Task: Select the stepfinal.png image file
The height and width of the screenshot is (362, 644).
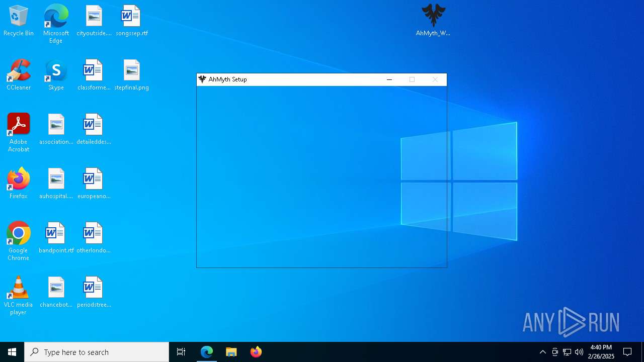Action: [131, 75]
